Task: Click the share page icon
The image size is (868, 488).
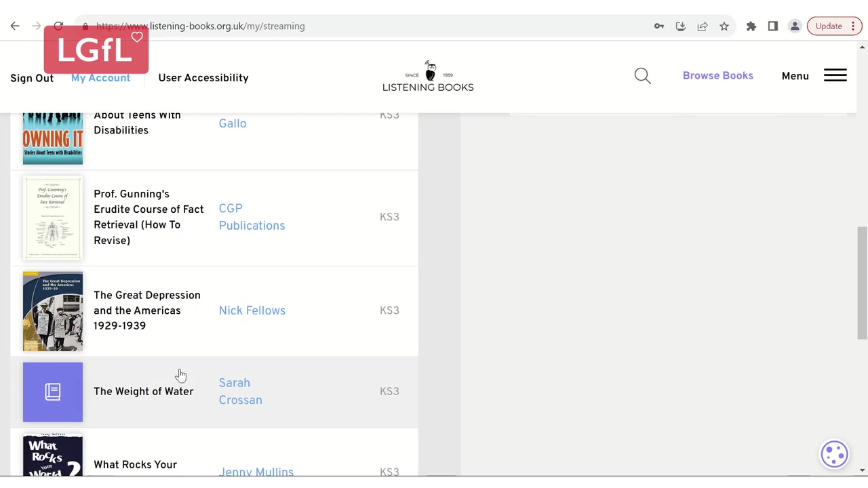Action: pos(702,26)
